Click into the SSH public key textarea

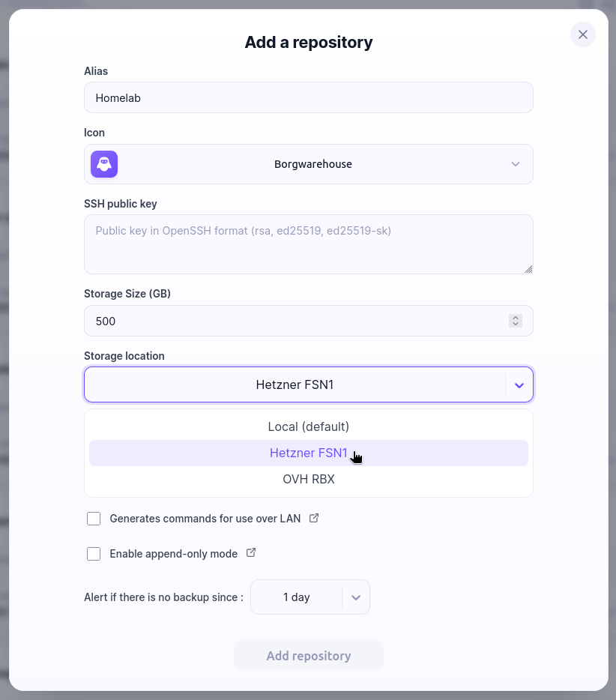(x=309, y=244)
